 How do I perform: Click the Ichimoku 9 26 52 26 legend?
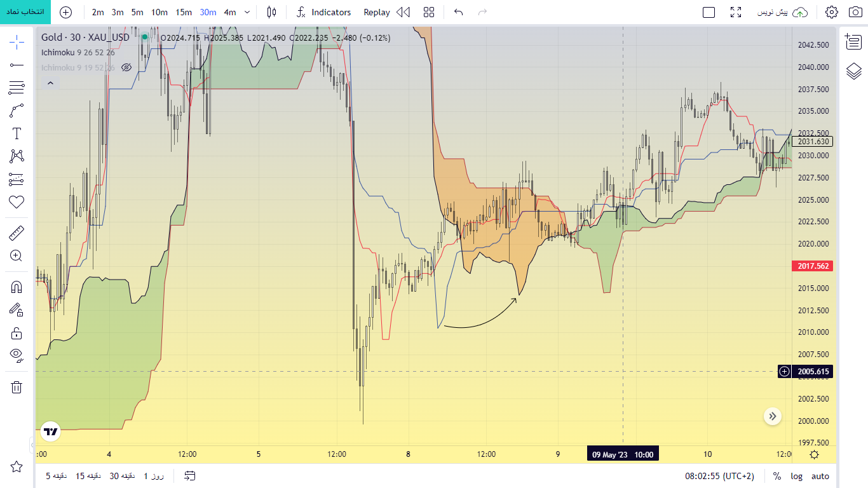point(78,52)
